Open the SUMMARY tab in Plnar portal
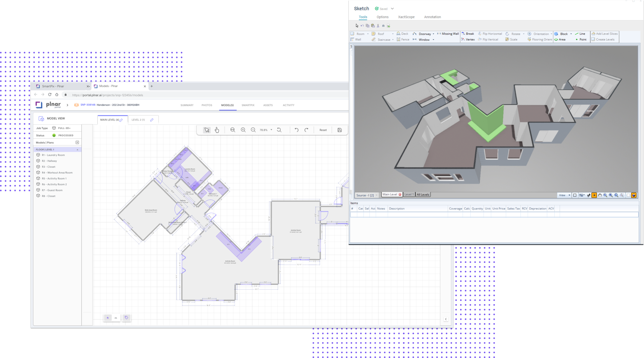The height and width of the screenshot is (358, 644). (x=187, y=105)
